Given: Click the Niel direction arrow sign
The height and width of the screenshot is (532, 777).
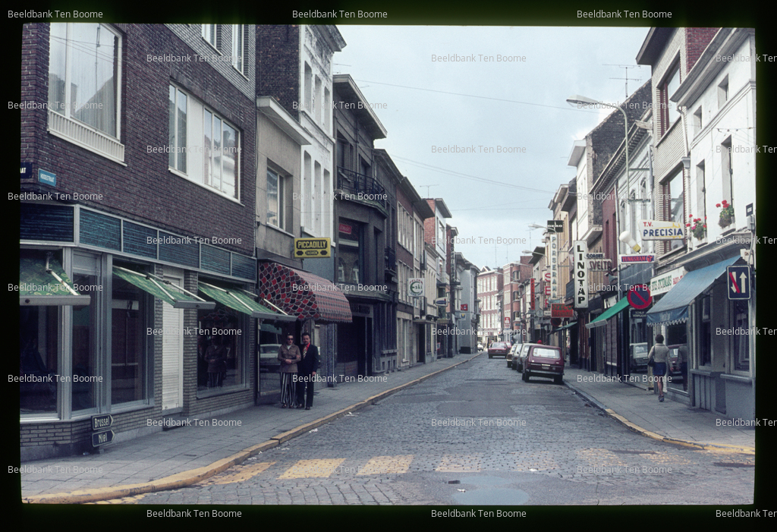Looking at the screenshot, I should (x=103, y=438).
